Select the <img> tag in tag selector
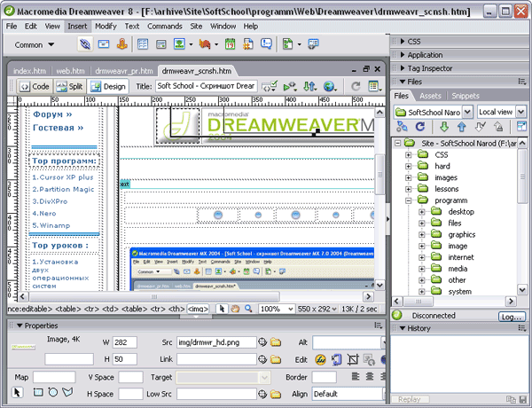 pyautogui.click(x=198, y=309)
